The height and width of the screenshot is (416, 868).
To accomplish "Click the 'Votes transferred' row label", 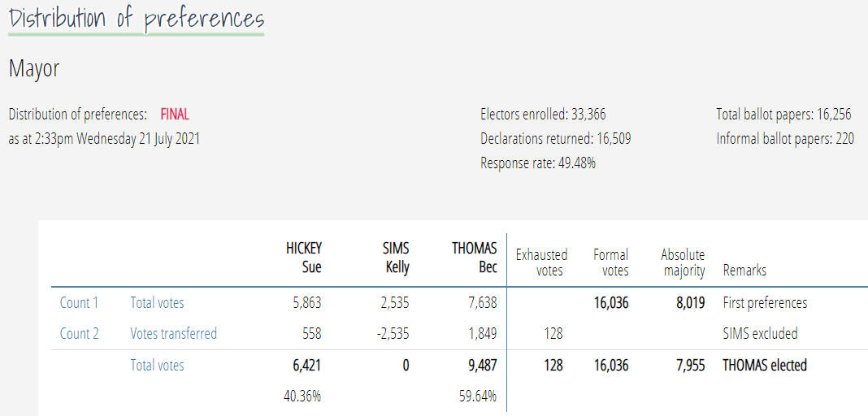I will tap(174, 334).
